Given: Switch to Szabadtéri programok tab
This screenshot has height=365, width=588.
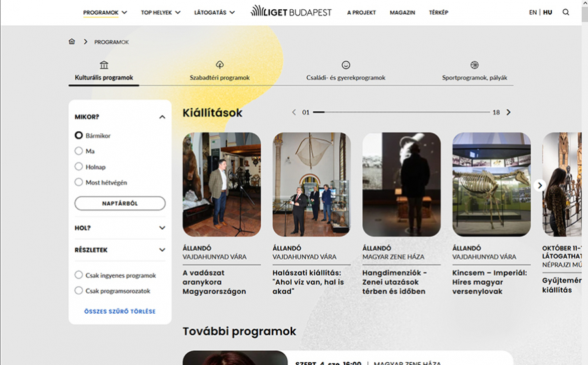Looking at the screenshot, I should (x=220, y=77).
